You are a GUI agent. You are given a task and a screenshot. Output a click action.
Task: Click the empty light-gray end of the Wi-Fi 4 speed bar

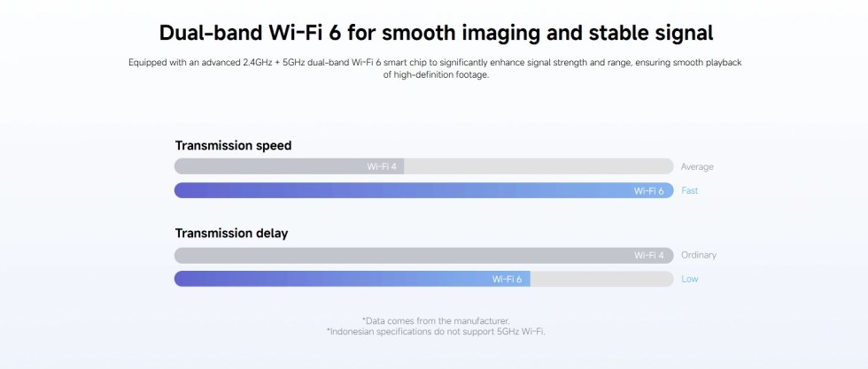[539, 166]
